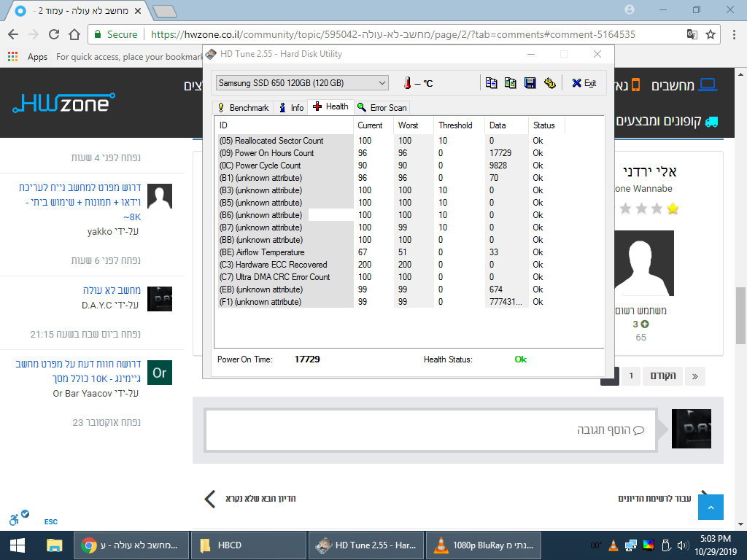Viewport: 747px width, 560px height.
Task: Click the copy screenshot to clipboard icon
Action: click(x=510, y=83)
